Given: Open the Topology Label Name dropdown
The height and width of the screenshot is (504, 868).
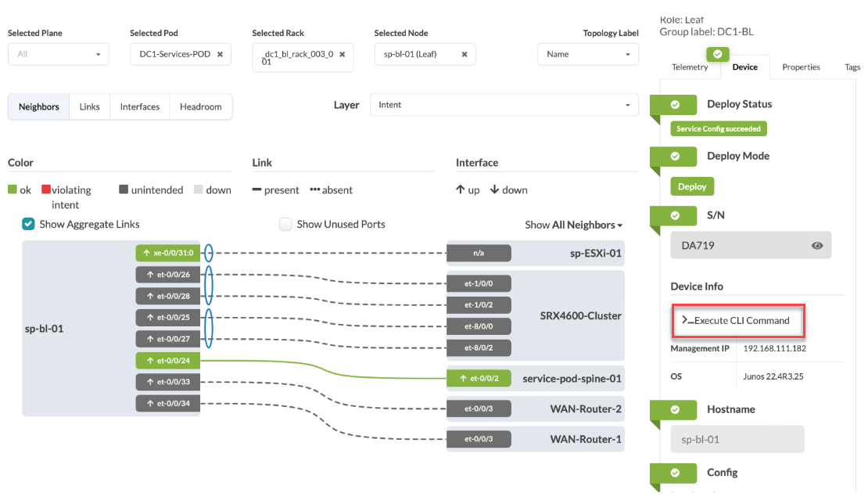Looking at the screenshot, I should coord(587,55).
